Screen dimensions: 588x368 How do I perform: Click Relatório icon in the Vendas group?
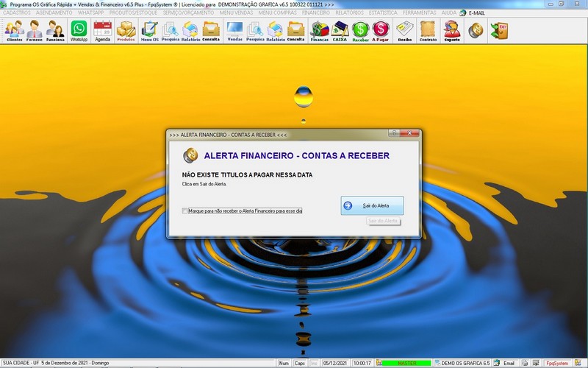[x=276, y=31]
